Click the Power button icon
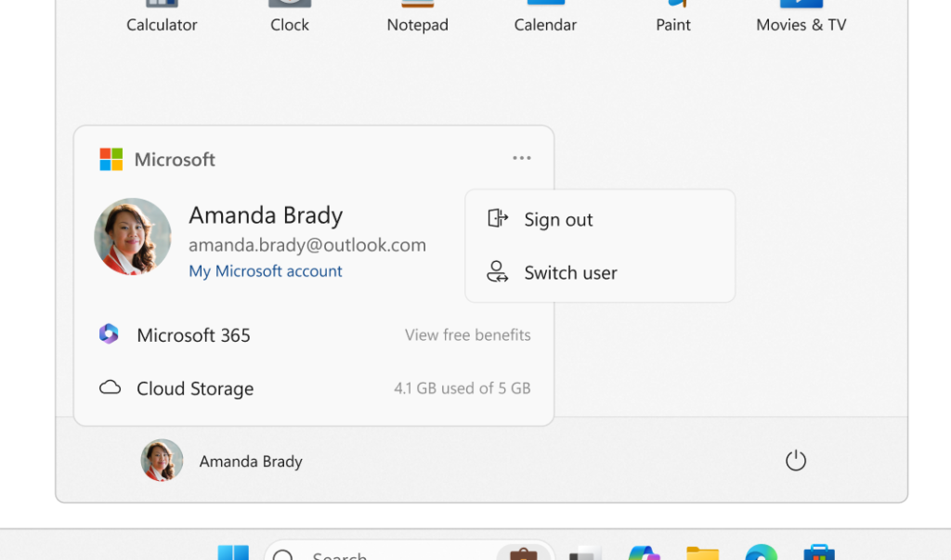The image size is (951, 560). tap(796, 461)
